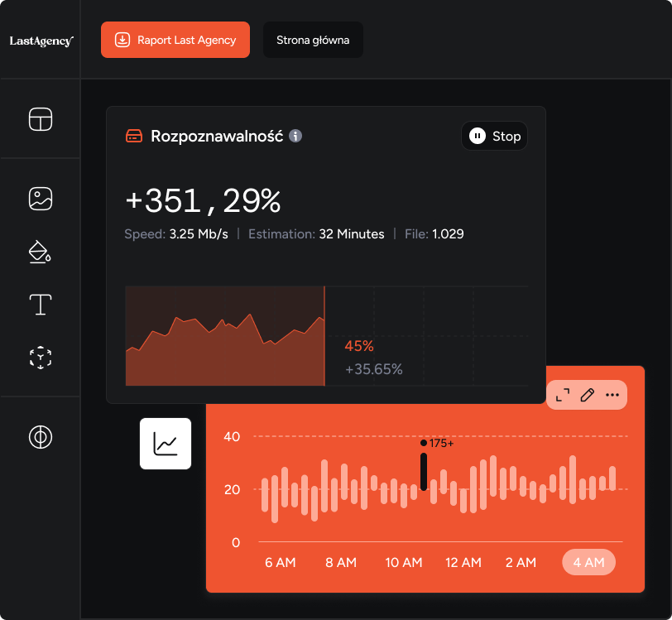Select the image tool in sidebar
Viewport: 672px width, 620px height.
[x=41, y=199]
